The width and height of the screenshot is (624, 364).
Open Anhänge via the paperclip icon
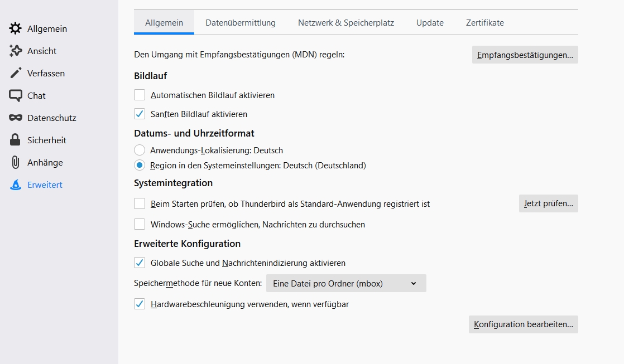(16, 162)
